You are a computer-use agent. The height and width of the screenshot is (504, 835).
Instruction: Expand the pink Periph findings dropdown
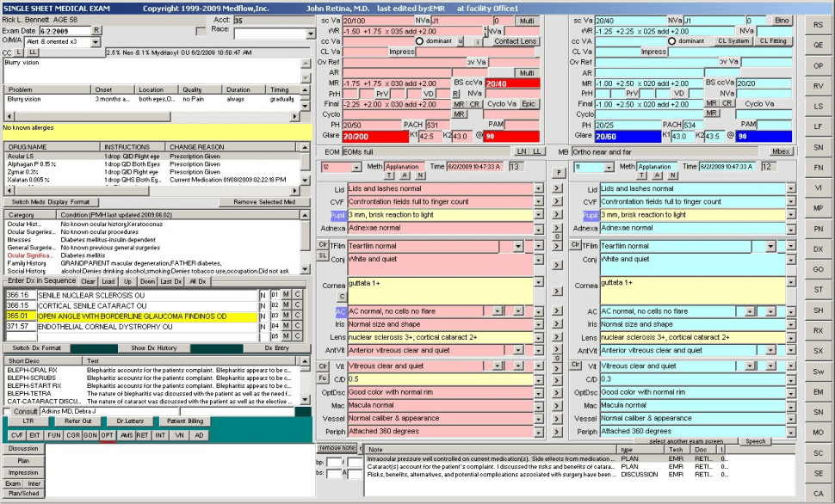tap(539, 432)
